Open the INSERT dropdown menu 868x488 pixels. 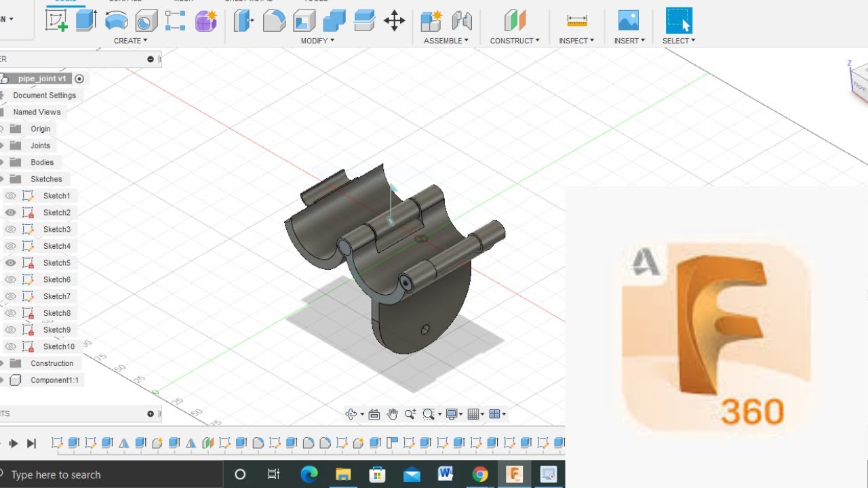pos(629,41)
